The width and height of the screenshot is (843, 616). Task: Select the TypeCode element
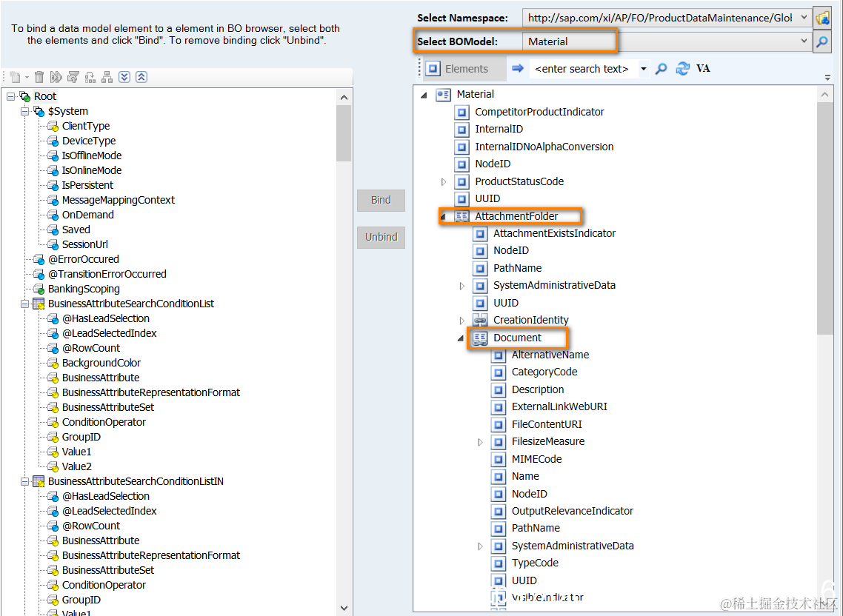535,563
